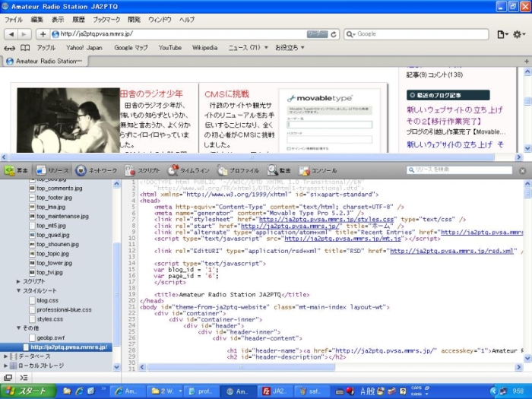Open the History (履歴) menu
The width and height of the screenshot is (532, 399).
(78, 20)
